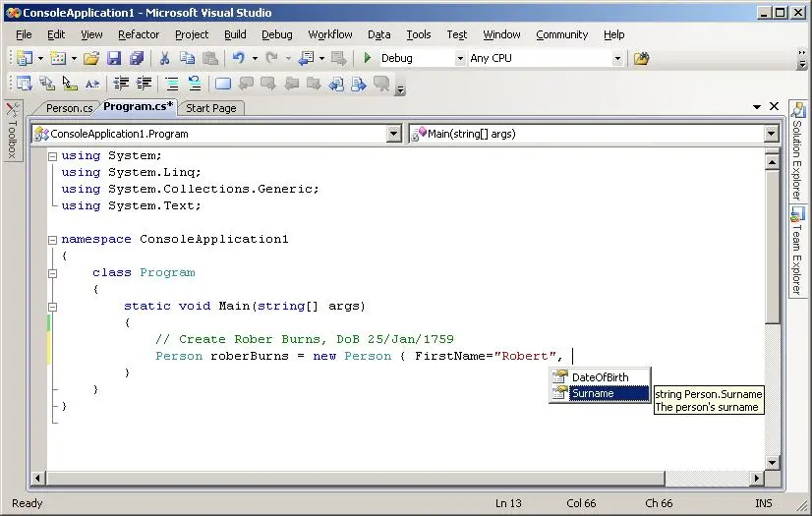Viewport: 812px width, 516px height.
Task: Open the Main(string[] args) members dropdown
Action: click(771, 134)
